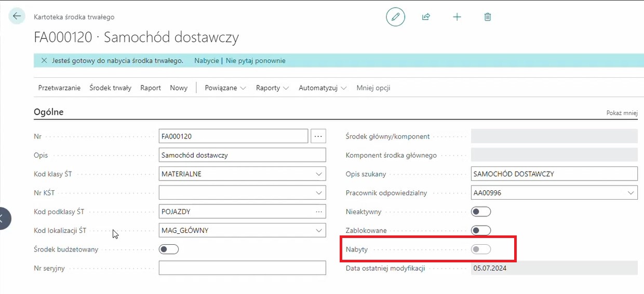
Task: Open the Nr KŚT dropdown
Action: [319, 193]
